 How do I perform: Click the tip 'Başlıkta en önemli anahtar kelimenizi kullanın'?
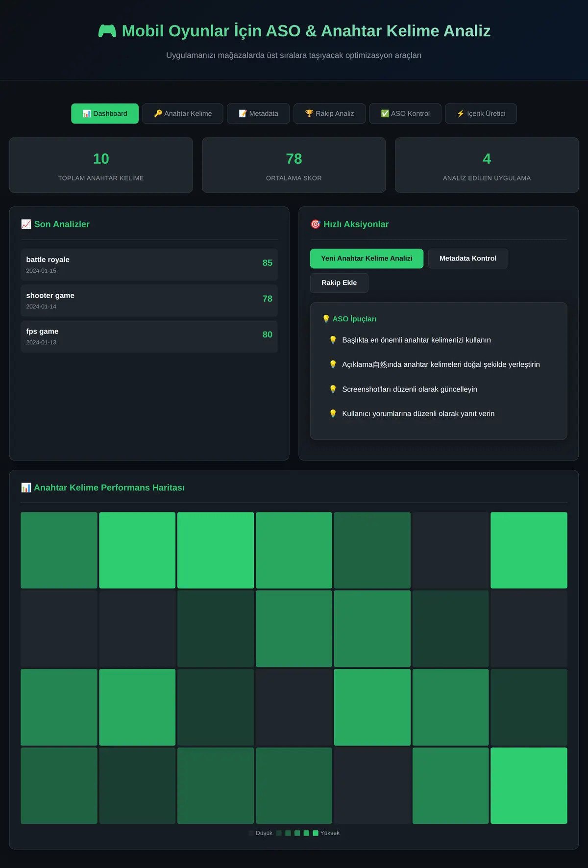point(416,340)
